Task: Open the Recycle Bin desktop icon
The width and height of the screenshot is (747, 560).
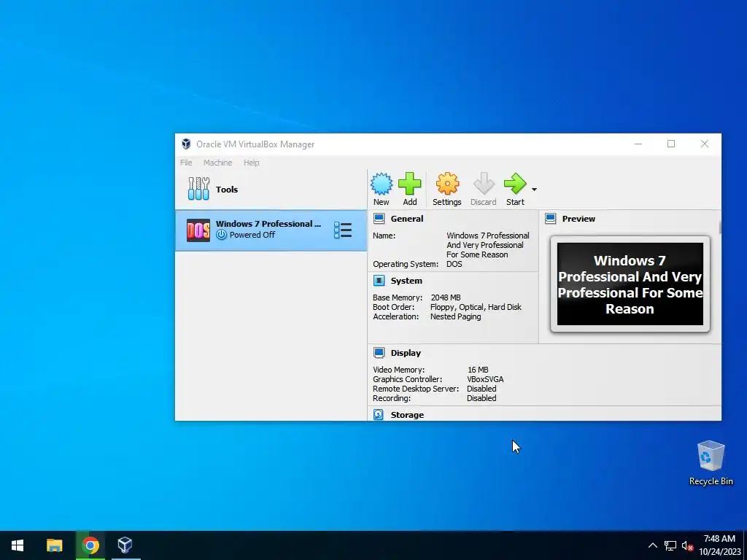Action: [x=711, y=462]
